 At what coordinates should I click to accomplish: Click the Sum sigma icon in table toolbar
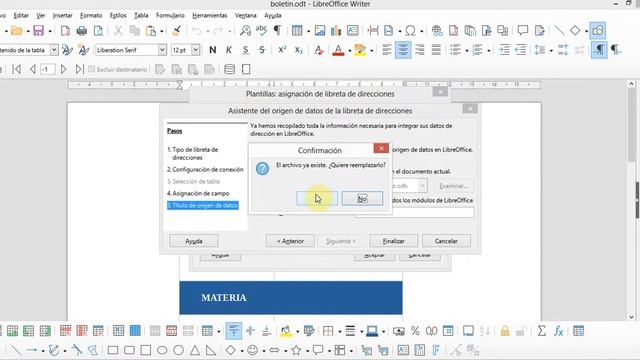point(542,331)
